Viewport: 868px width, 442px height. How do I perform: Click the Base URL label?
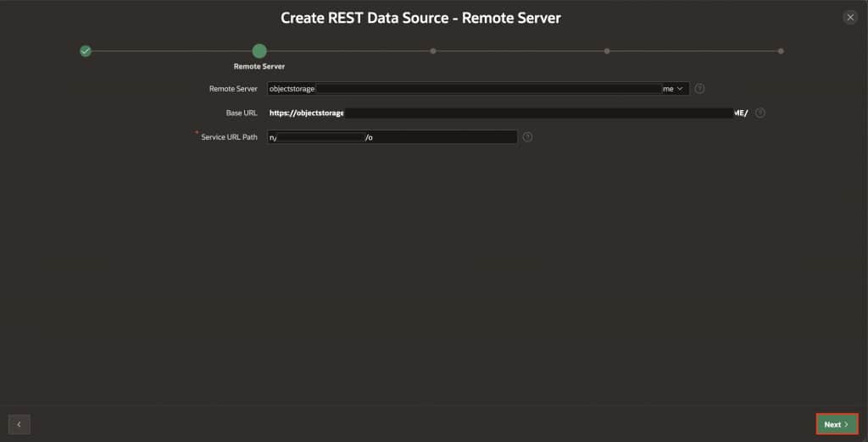coord(241,113)
